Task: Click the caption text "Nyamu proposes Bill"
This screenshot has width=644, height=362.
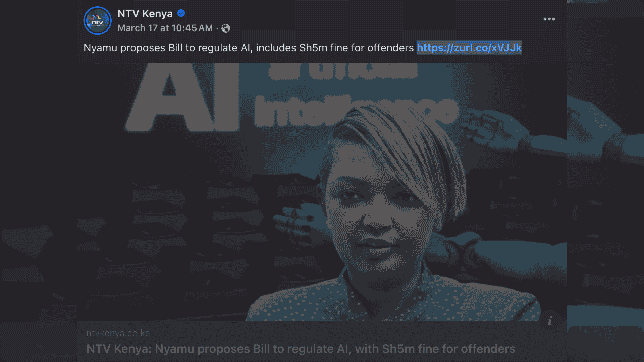Action: coord(133,48)
